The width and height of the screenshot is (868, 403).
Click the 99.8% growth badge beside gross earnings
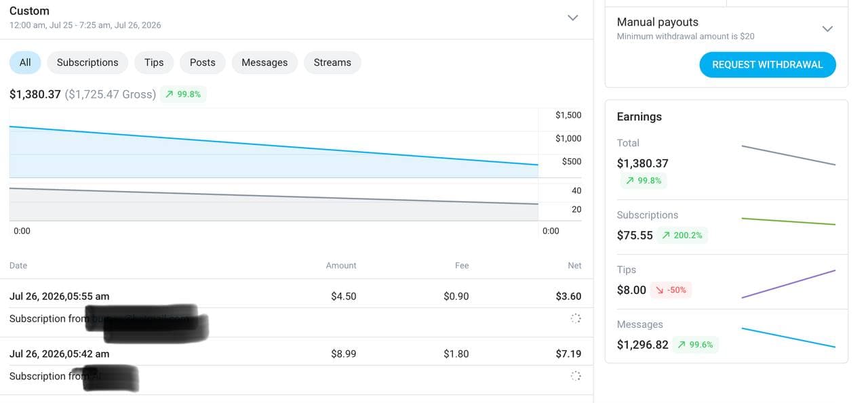183,94
